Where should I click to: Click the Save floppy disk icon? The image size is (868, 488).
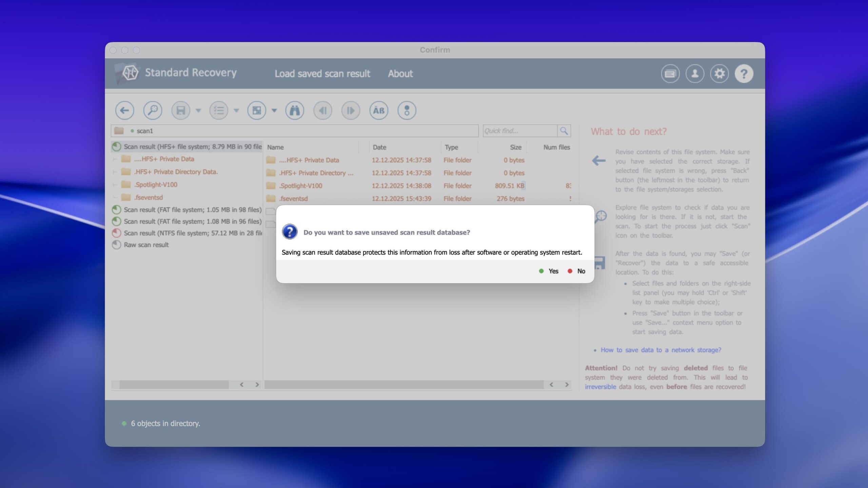tap(181, 110)
